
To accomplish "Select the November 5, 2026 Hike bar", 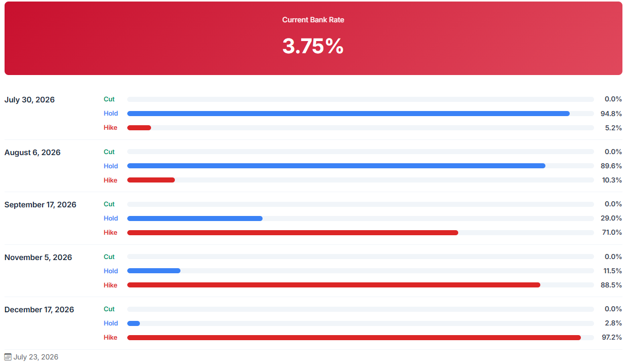I will pos(334,285).
